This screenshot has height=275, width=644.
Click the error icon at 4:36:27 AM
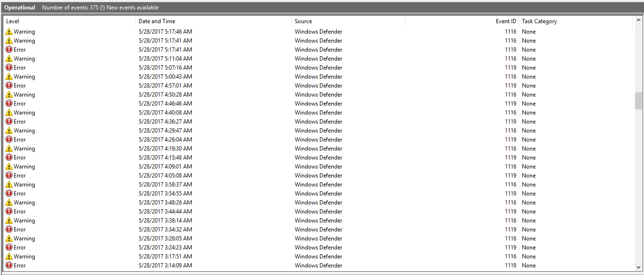pos(9,122)
